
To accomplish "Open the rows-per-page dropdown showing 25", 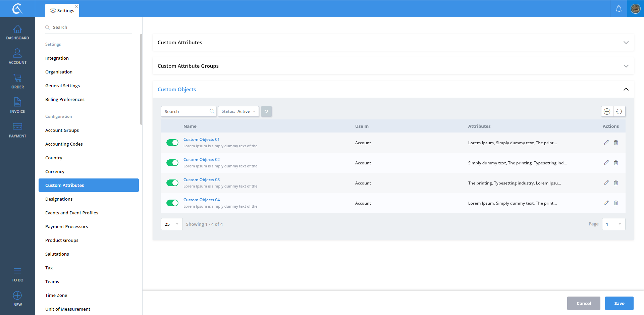I will click(172, 224).
